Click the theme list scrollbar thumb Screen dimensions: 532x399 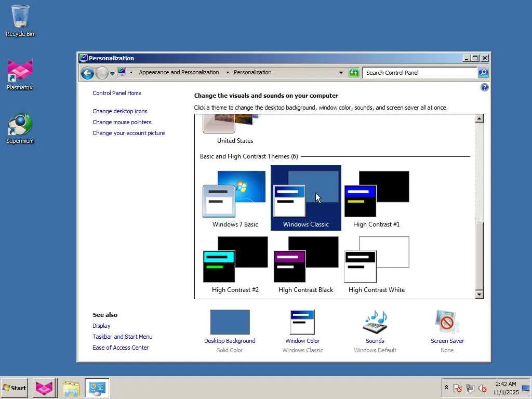tap(479, 255)
